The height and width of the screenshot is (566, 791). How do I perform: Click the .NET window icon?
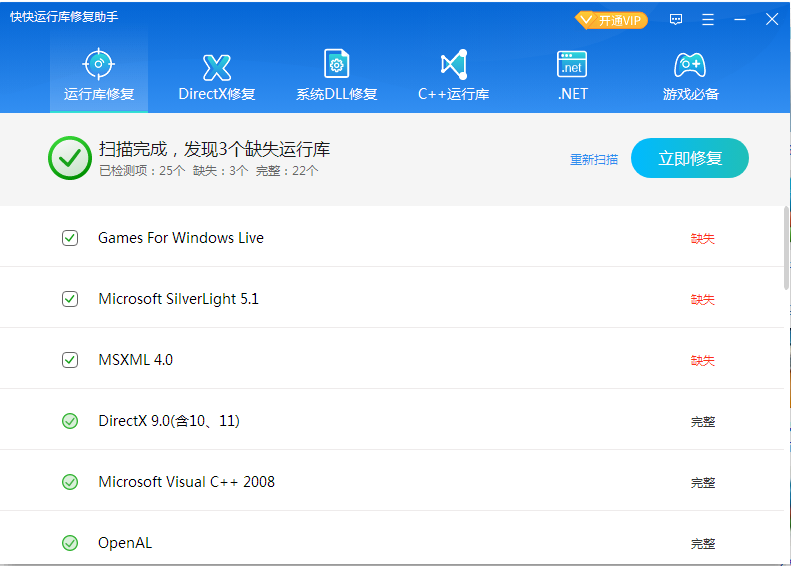(572, 64)
